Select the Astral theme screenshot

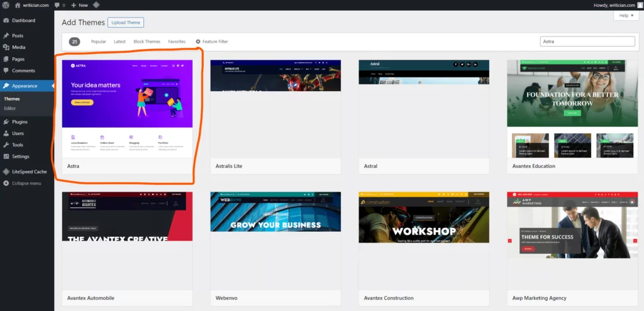click(x=424, y=109)
